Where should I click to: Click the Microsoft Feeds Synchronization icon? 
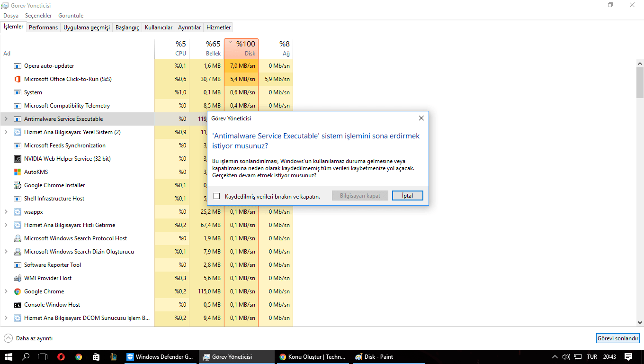pyautogui.click(x=18, y=146)
